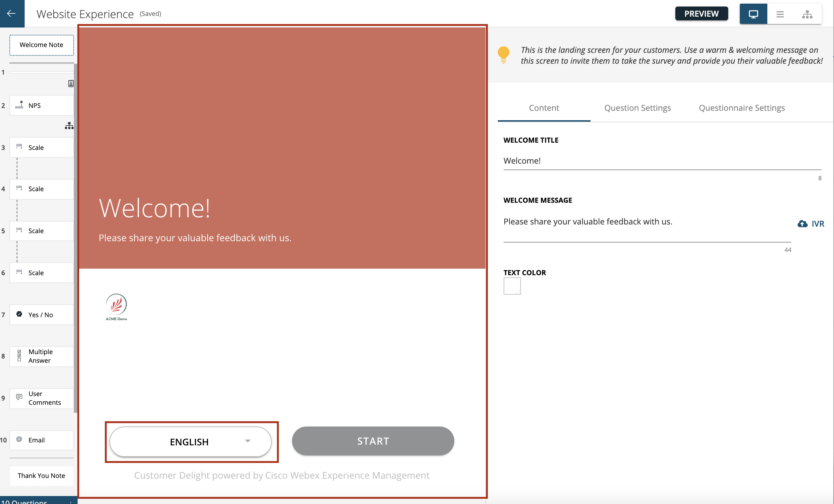Click the Welcome! heading in preview

(x=155, y=208)
